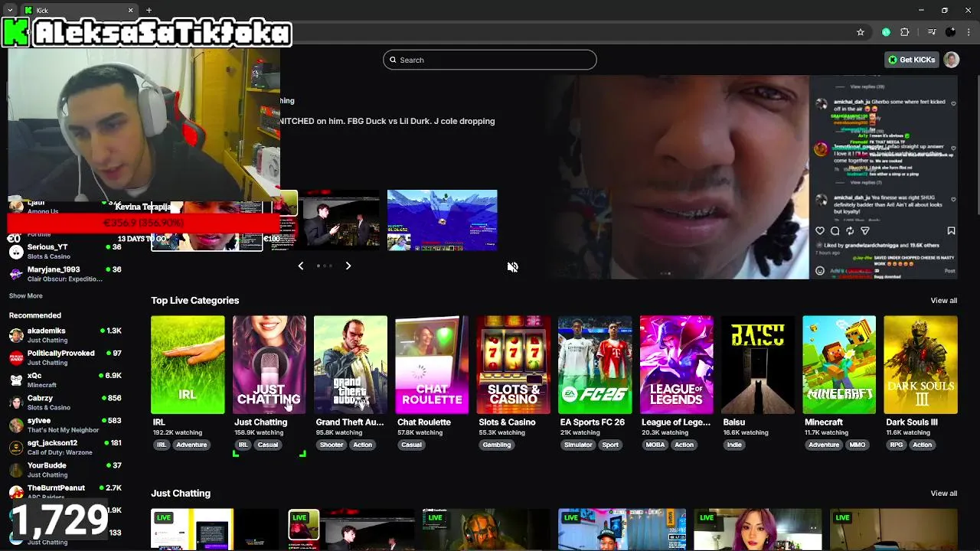Select the Shooter tag
980x551 pixels.
pos(332,445)
